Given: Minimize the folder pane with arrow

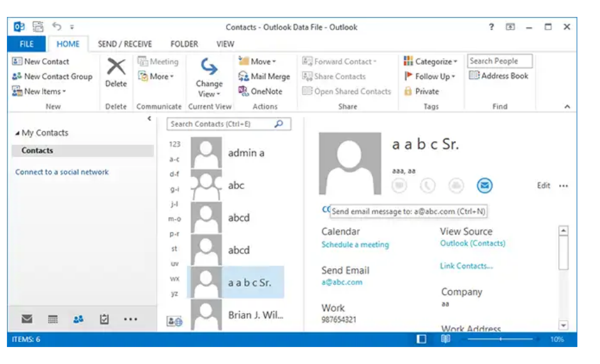Looking at the screenshot, I should [149, 119].
